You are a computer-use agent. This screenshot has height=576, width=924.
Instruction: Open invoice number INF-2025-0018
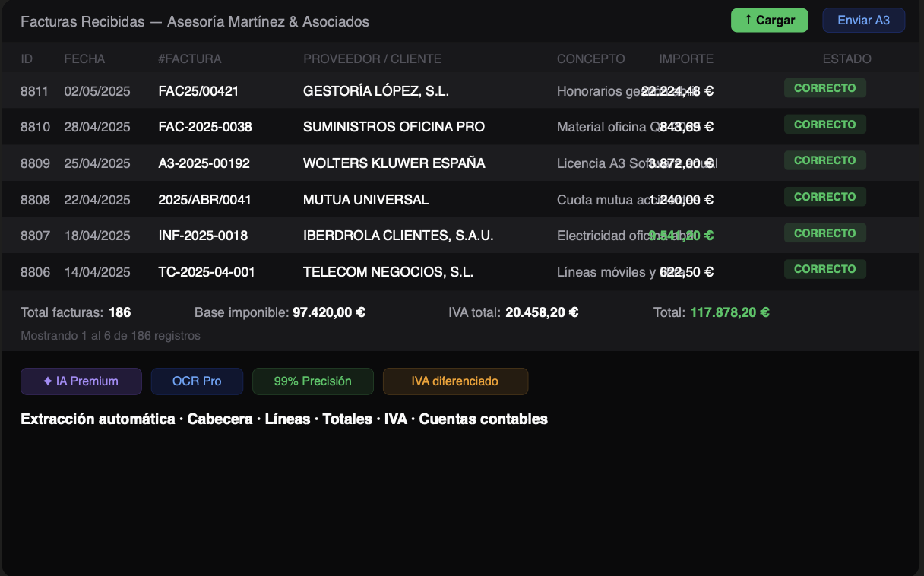coord(203,236)
